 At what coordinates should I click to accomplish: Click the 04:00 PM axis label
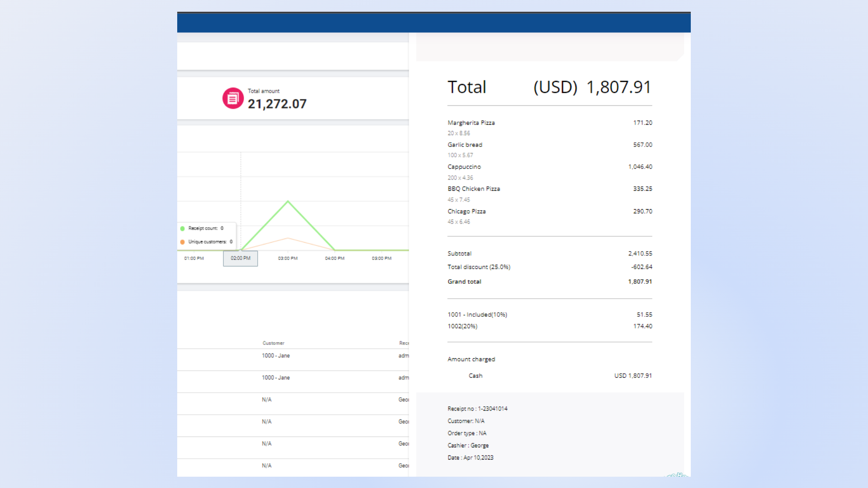point(335,258)
